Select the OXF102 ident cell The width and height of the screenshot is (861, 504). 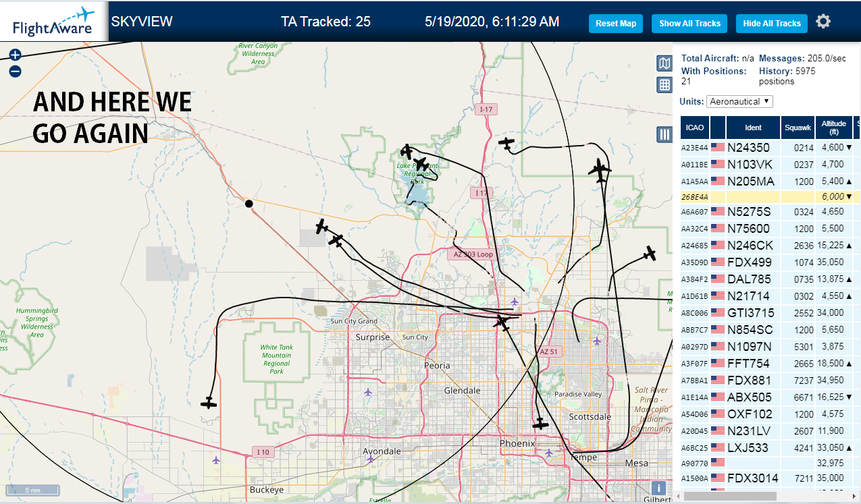753,414
